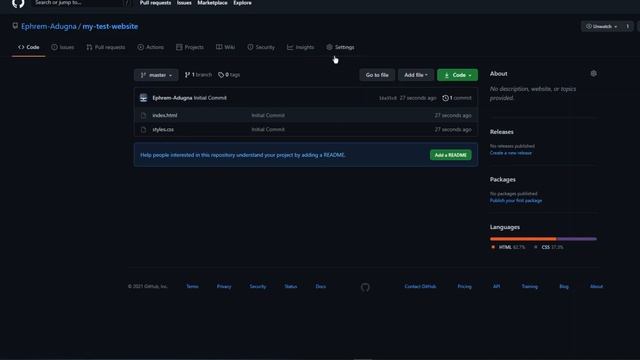Click the watchers count 1

click(628, 26)
